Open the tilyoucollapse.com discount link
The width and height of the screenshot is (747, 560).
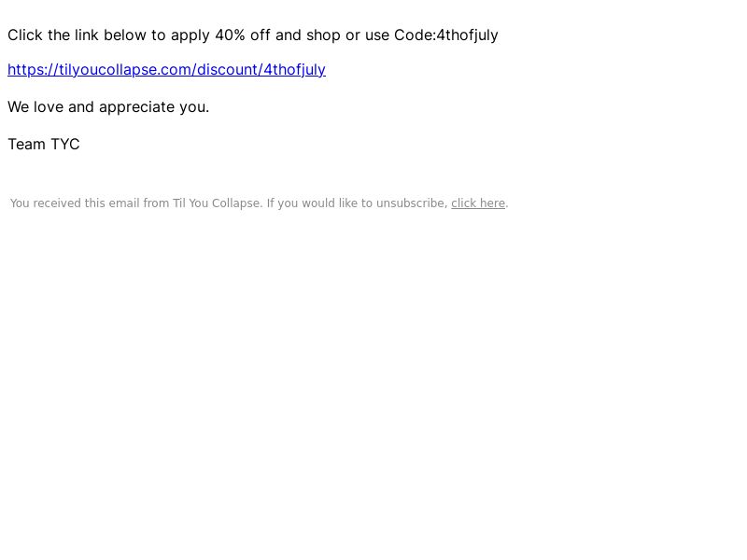point(166,69)
